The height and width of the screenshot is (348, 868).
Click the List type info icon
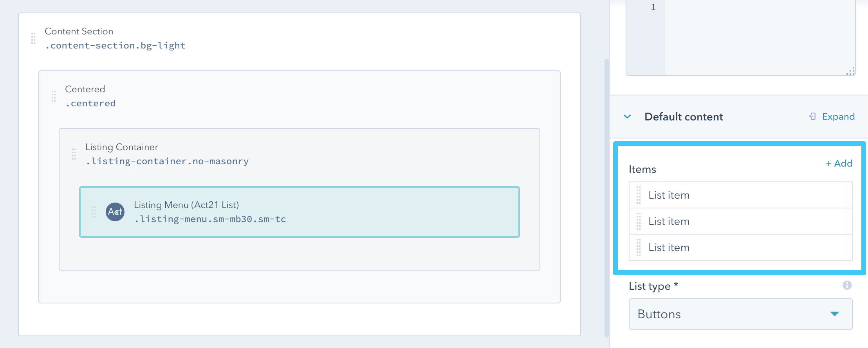point(847,285)
